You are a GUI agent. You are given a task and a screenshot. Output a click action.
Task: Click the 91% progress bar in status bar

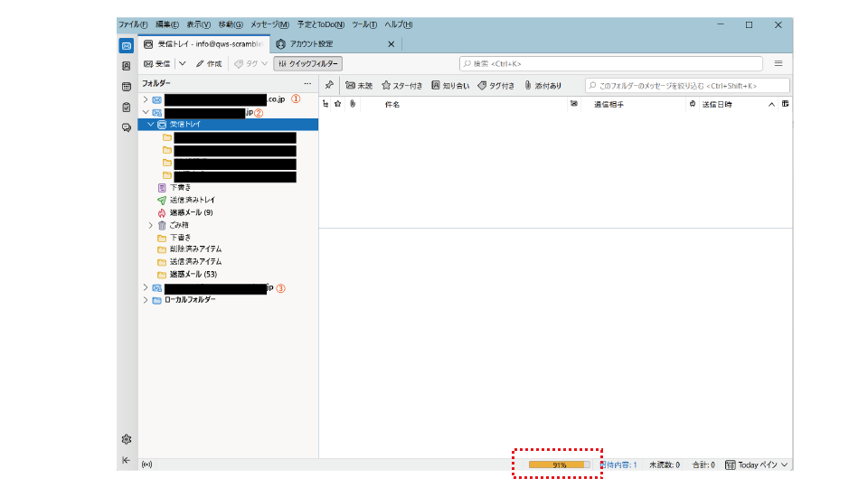pos(559,465)
